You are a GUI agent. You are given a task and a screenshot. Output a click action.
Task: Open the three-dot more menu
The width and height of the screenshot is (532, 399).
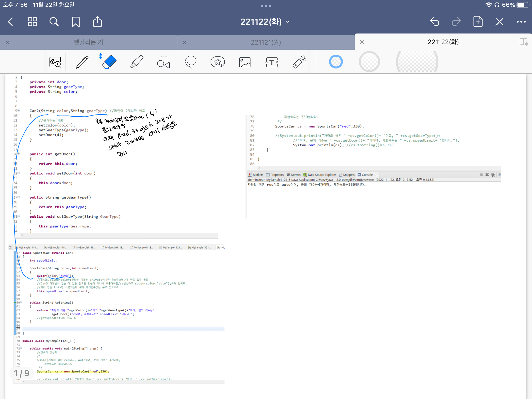tap(521, 22)
